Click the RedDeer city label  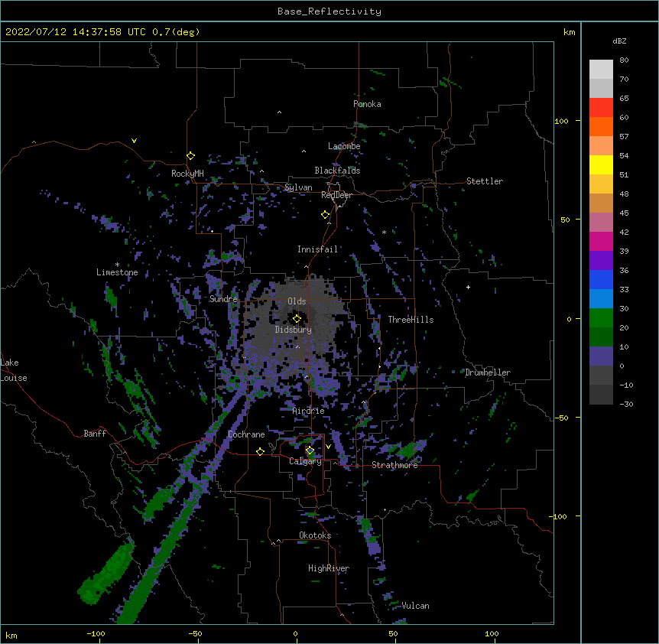coord(336,195)
